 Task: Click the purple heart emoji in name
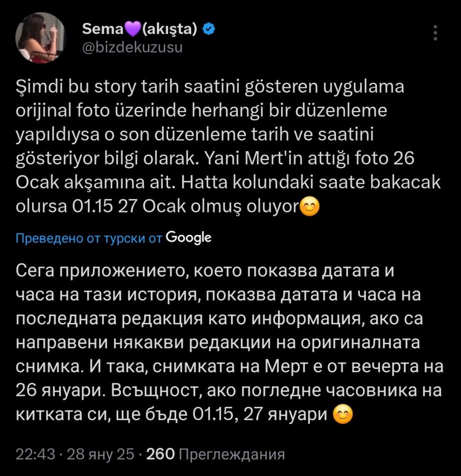coord(132,31)
